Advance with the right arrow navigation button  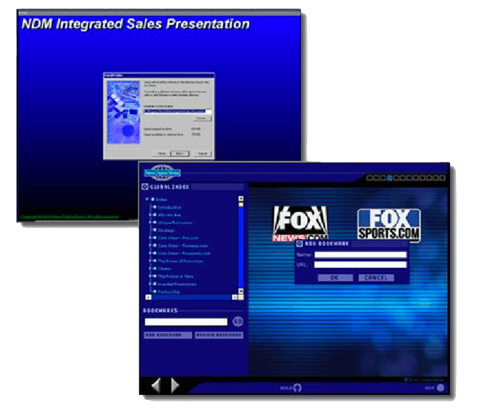175,385
